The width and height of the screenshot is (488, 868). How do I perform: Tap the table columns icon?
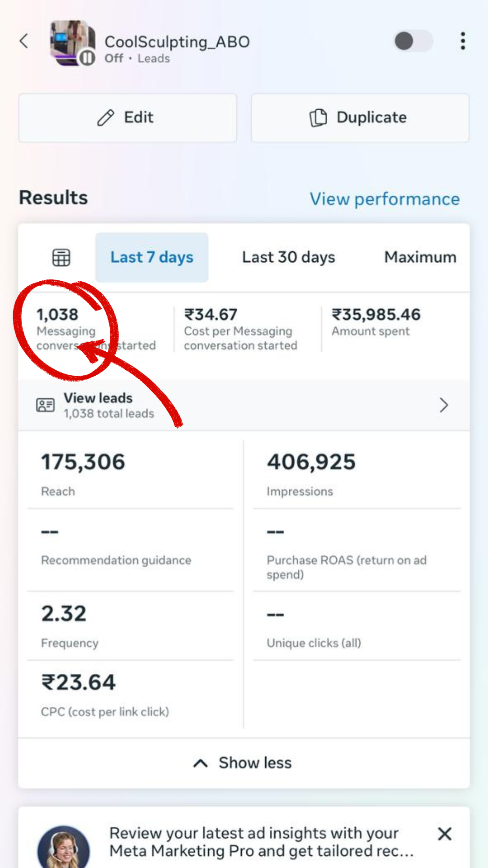click(61, 258)
